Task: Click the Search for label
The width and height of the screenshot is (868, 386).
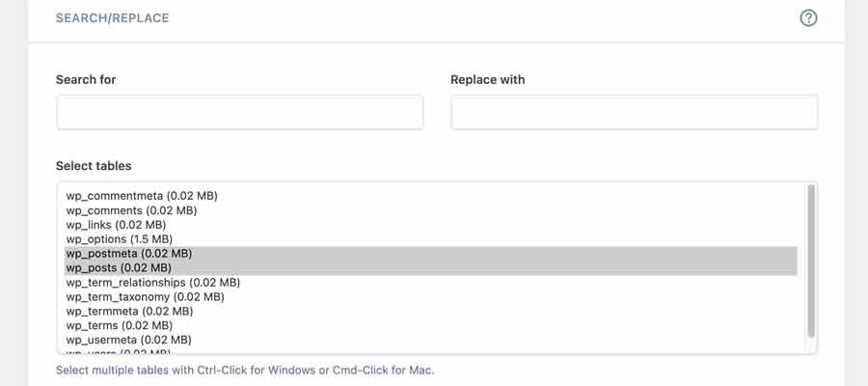Action: coord(86,79)
